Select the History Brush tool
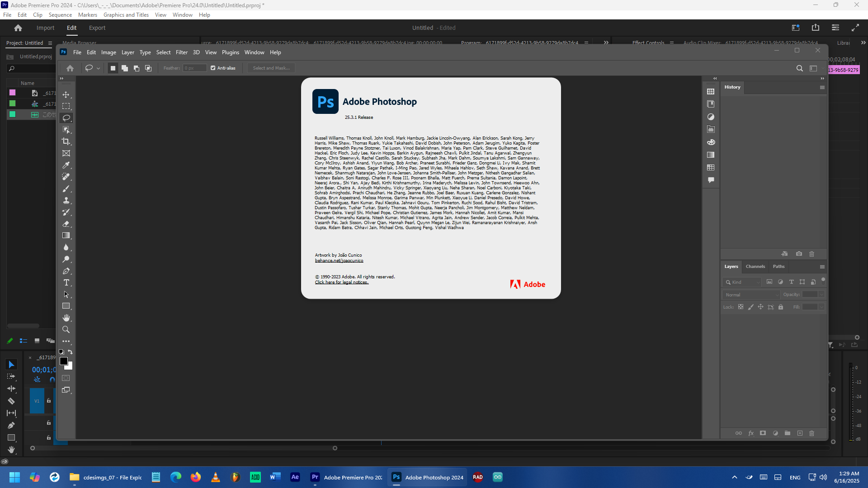This screenshot has height=488, width=868. 66,212
